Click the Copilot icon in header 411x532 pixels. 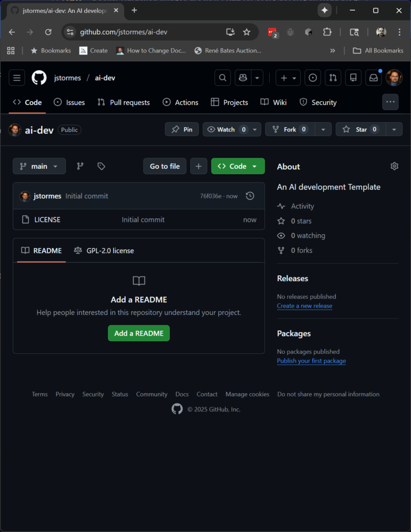pos(243,78)
